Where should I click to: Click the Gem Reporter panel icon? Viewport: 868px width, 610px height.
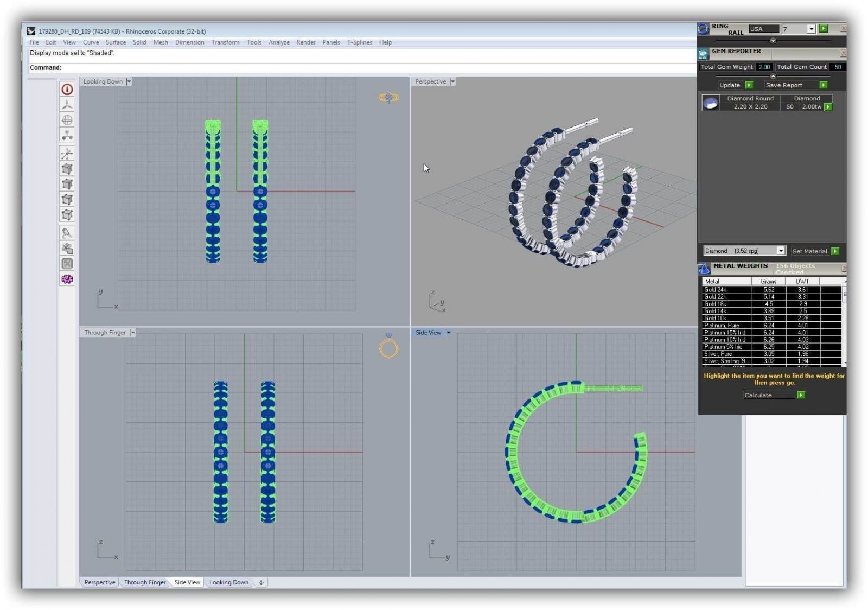pos(703,53)
